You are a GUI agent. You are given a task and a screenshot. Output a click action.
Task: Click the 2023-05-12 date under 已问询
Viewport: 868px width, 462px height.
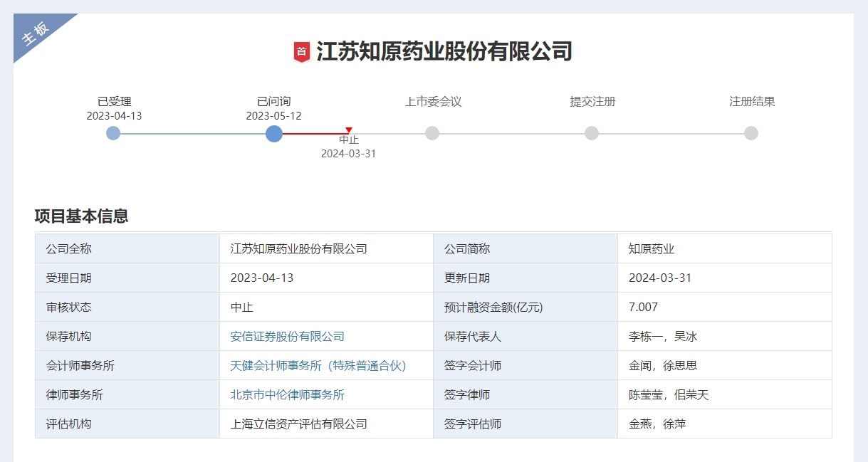pos(274,115)
